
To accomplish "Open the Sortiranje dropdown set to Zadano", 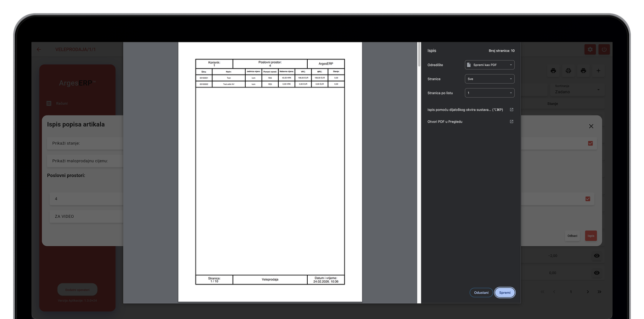I will (577, 89).
